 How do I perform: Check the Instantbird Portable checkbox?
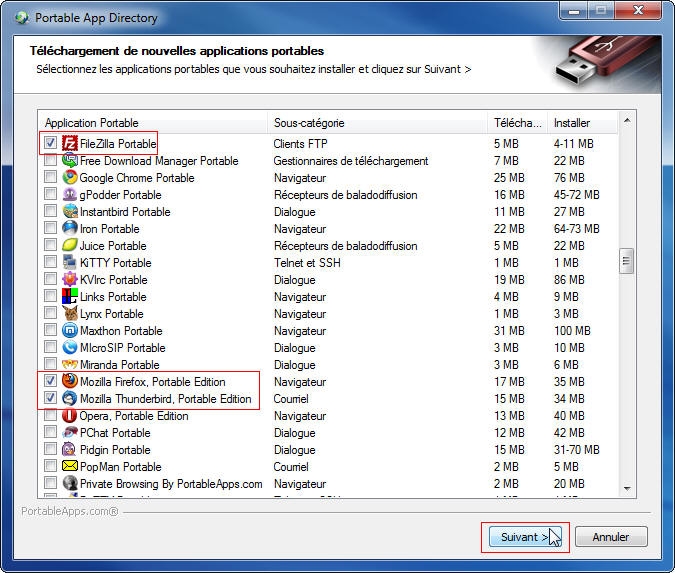(50, 211)
